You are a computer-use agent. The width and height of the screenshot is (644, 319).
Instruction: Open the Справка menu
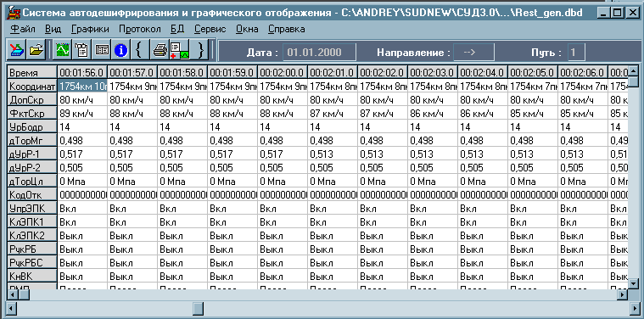point(286,29)
